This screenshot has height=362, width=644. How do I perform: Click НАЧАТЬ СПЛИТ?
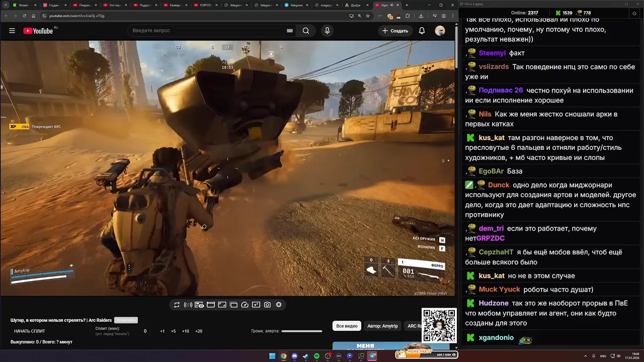point(30,331)
